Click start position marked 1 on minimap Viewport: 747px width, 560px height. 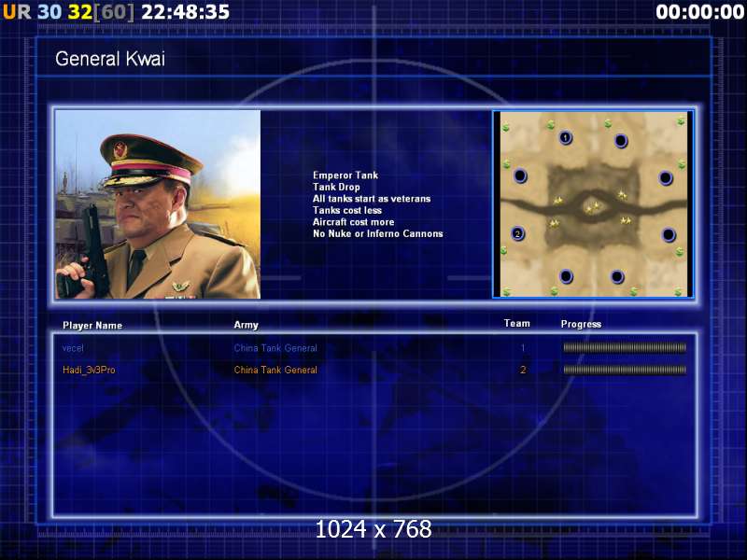(x=566, y=137)
